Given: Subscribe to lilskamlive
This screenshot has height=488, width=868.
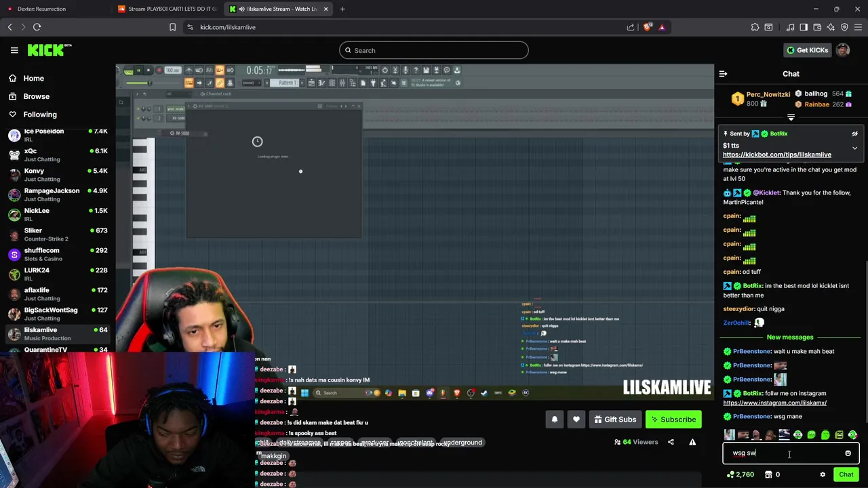Looking at the screenshot, I should pyautogui.click(x=673, y=420).
